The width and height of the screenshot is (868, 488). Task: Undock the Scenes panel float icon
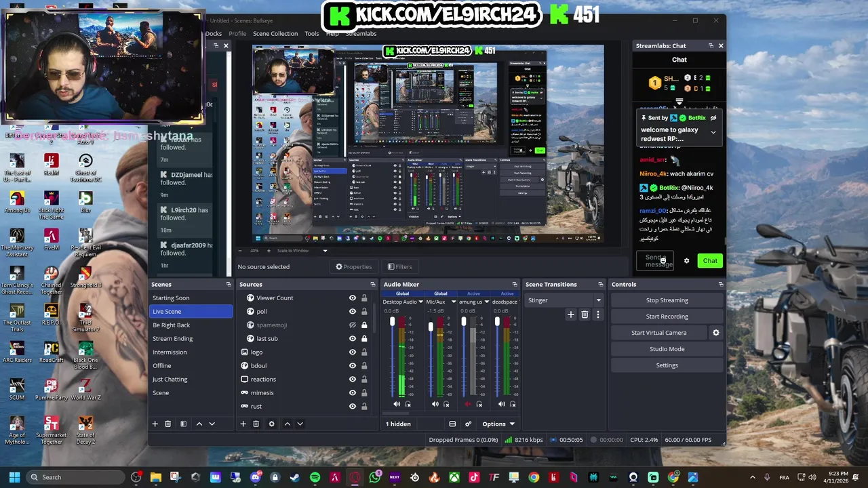click(229, 284)
